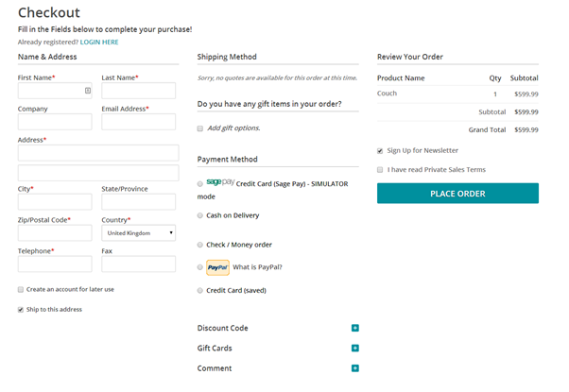
Task: Expand the Comment section plus icon
Action: point(355,368)
